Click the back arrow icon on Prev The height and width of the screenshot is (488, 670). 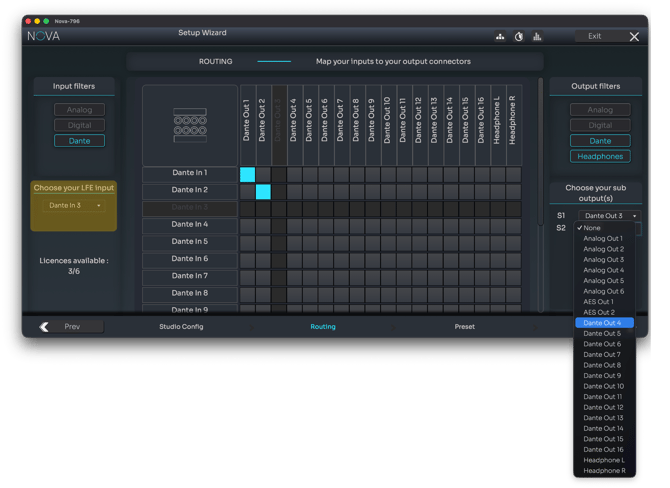(x=45, y=327)
